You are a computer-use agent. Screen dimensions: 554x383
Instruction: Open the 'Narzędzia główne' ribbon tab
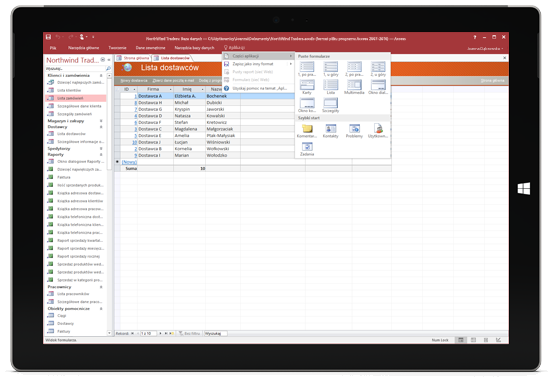(83, 48)
